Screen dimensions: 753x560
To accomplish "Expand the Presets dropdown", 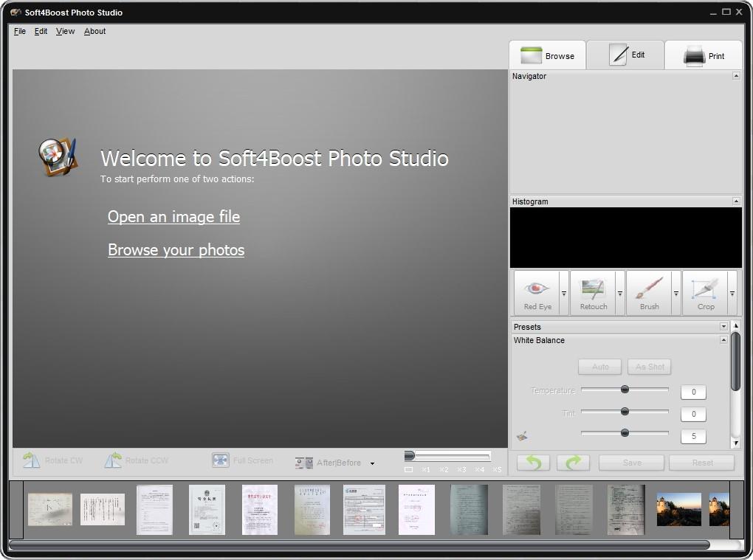I will 723,326.
